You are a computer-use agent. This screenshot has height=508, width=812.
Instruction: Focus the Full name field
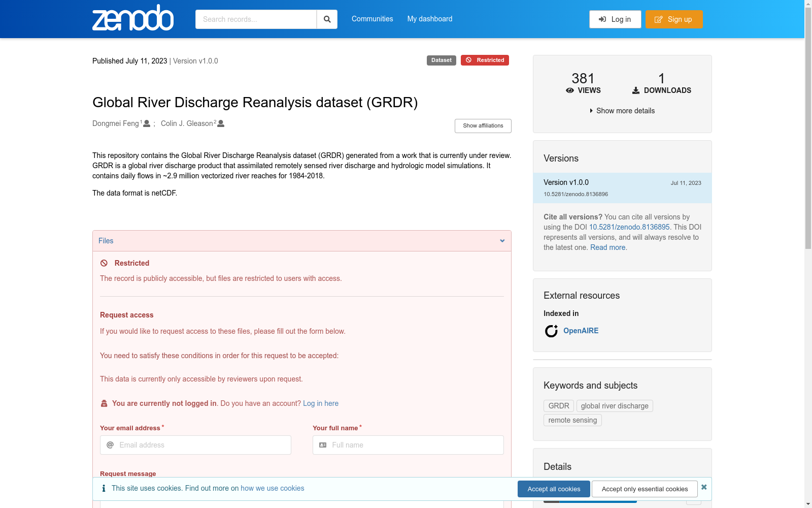(408, 445)
